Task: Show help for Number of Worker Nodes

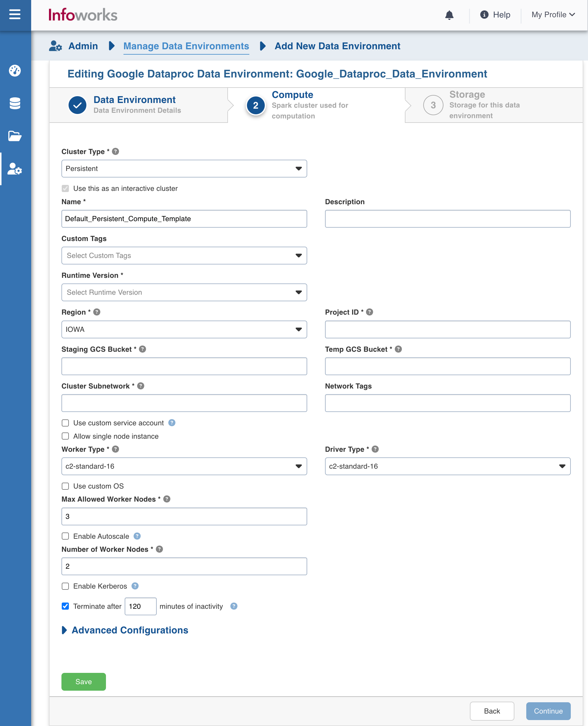Action: [x=159, y=549]
